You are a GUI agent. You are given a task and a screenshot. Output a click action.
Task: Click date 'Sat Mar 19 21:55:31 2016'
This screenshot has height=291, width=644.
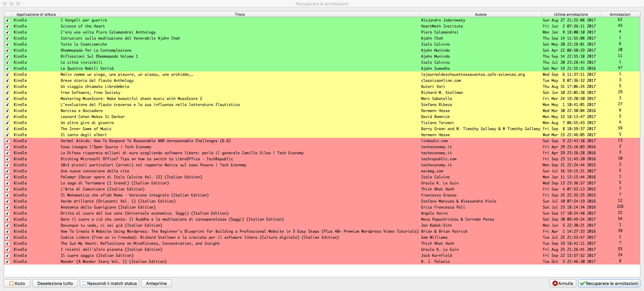[x=569, y=68]
